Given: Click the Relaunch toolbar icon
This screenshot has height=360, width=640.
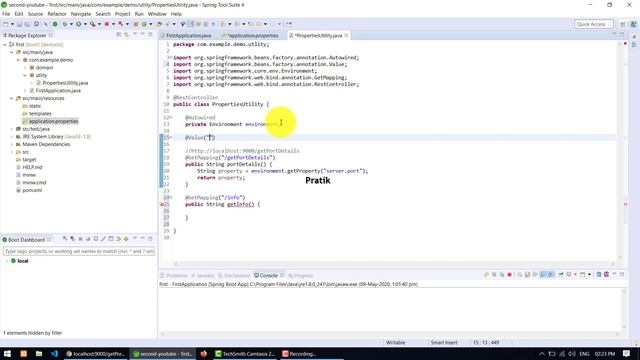Looking at the screenshot, I should [120, 24].
